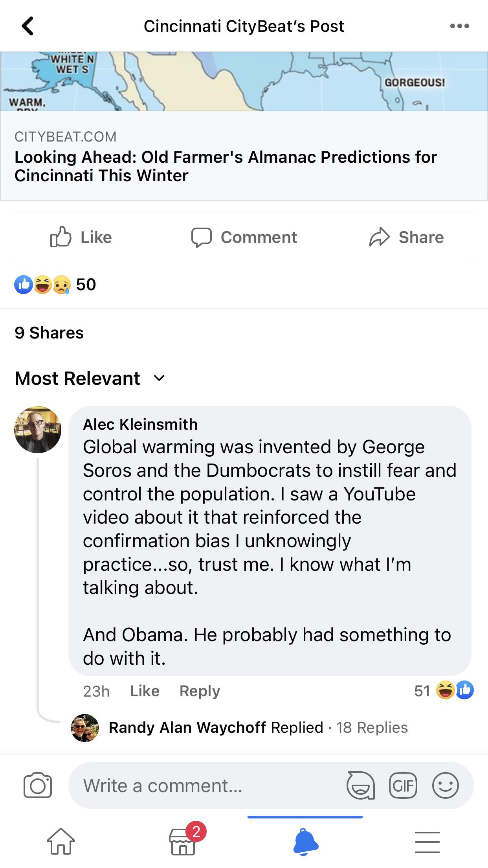Tap the thumbs-up reaction under the post
Screen dimensions: 488x868
(x=22, y=285)
